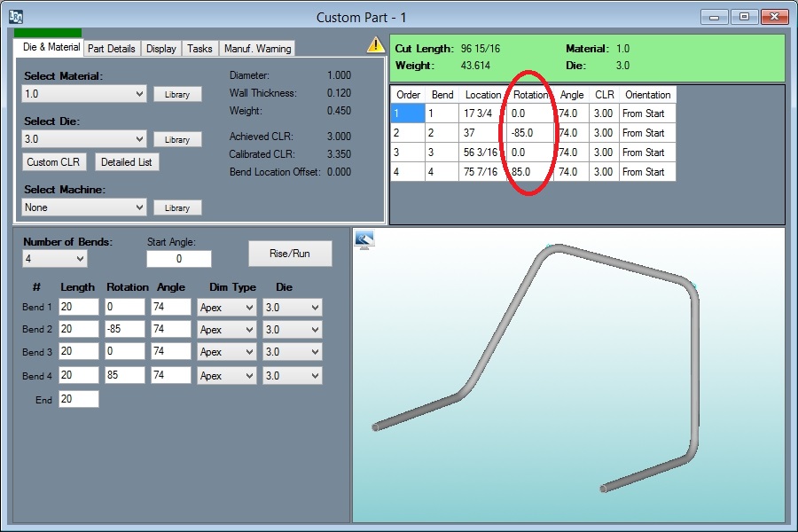This screenshot has height=532, width=798.
Task: Click location cell '37'
Action: (482, 133)
